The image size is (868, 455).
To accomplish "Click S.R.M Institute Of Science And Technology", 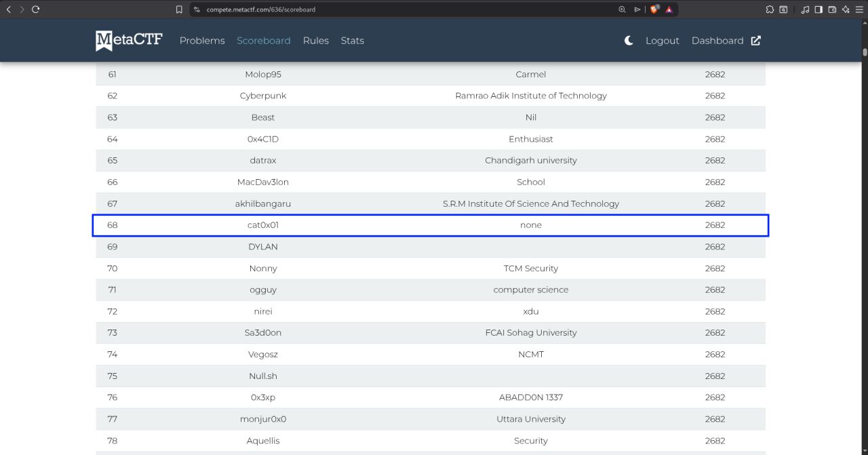I will [x=531, y=203].
